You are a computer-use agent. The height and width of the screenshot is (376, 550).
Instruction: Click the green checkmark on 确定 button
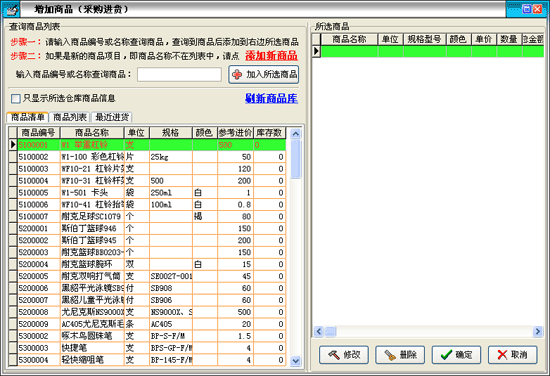(x=446, y=355)
